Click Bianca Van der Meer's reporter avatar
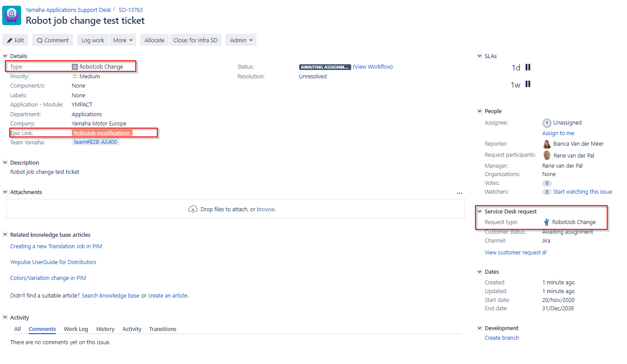The image size is (627, 364). coord(547,144)
